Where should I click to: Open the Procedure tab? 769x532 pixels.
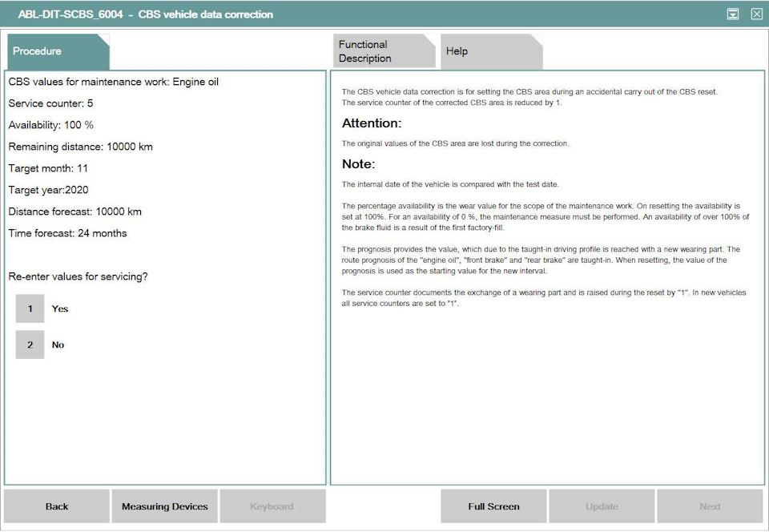coord(58,51)
